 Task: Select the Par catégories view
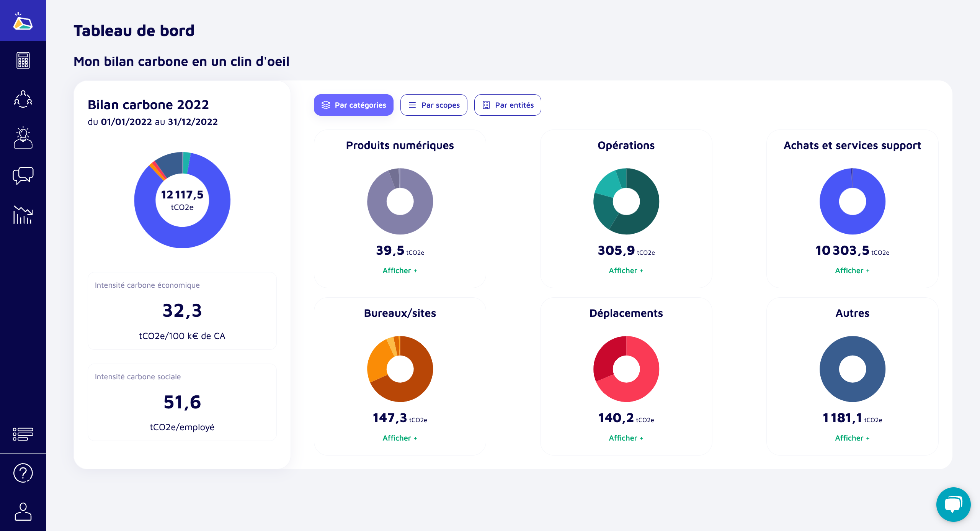353,105
